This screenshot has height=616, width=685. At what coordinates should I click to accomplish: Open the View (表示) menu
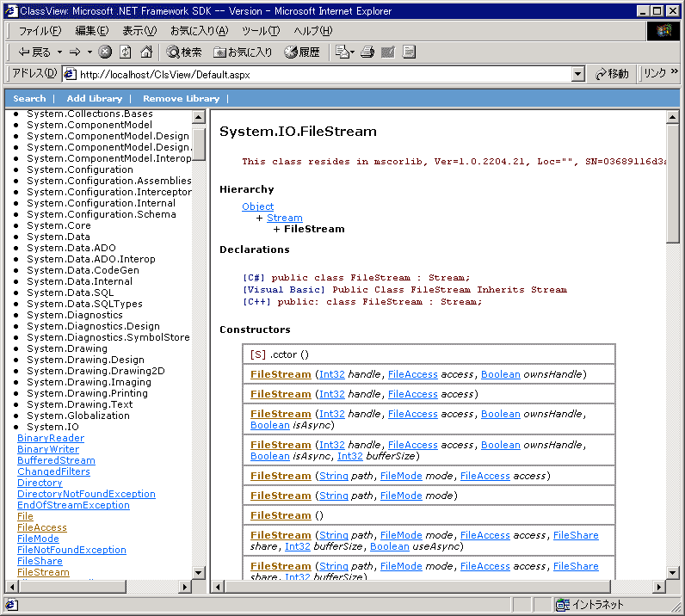coord(139,31)
